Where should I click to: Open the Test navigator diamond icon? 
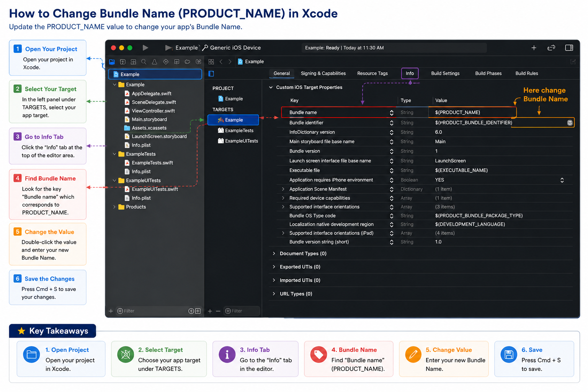click(x=166, y=62)
